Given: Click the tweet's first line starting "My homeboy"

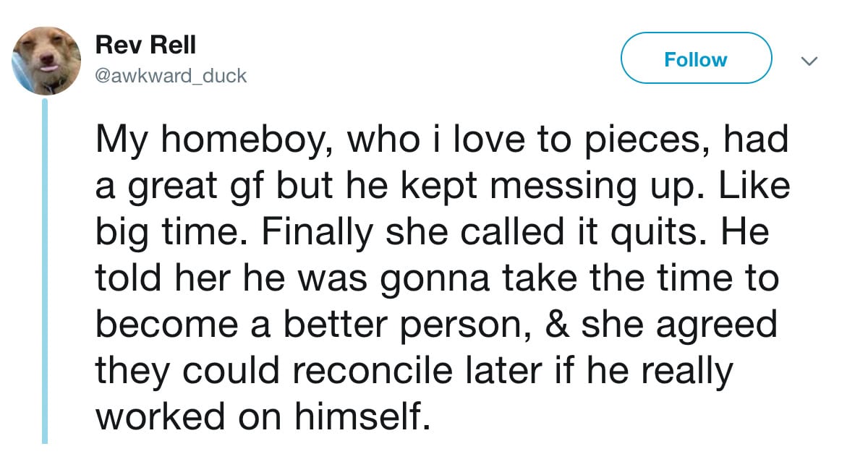Looking at the screenshot, I should click(x=441, y=140).
